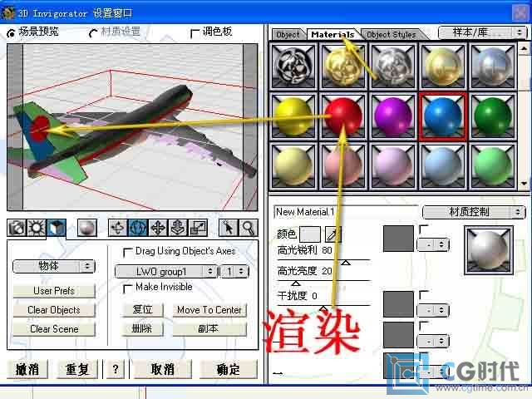The image size is (532, 399).
Task: Choose the black marble material sphere
Action: 293,66
